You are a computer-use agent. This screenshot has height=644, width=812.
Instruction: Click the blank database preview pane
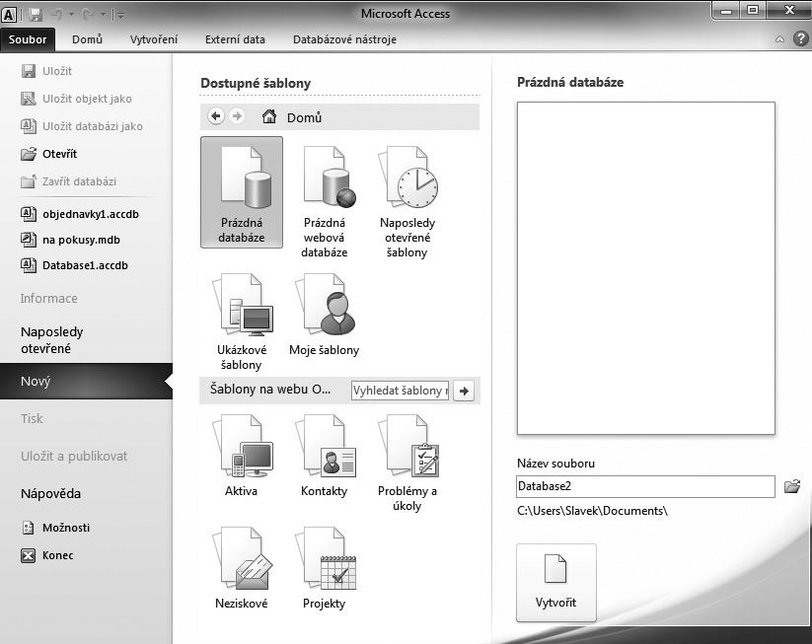coord(646,268)
